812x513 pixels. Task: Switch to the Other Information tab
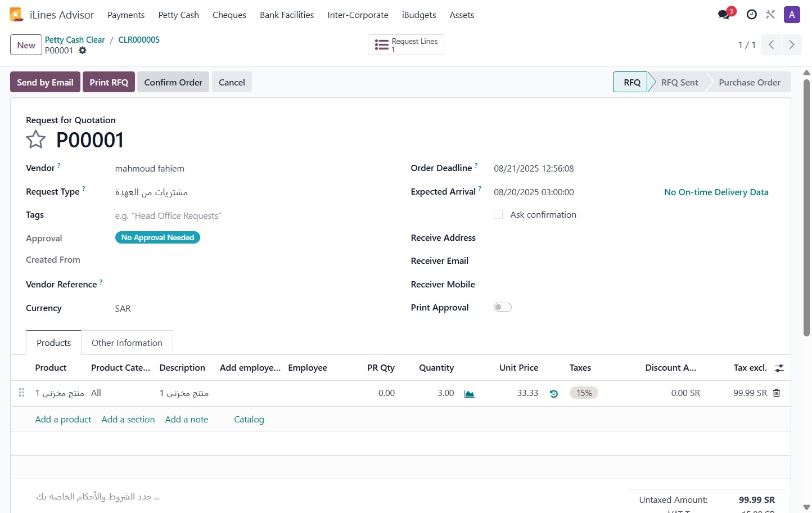(x=127, y=343)
